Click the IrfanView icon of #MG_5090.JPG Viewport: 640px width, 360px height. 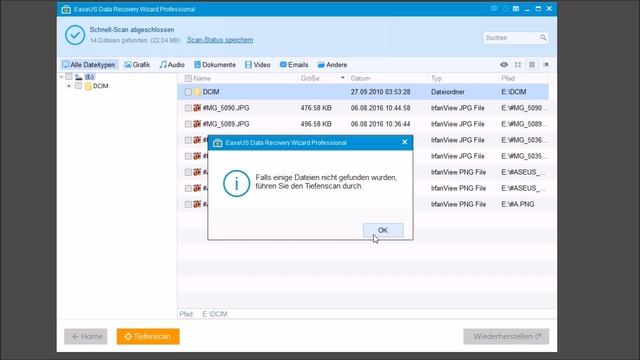point(197,108)
